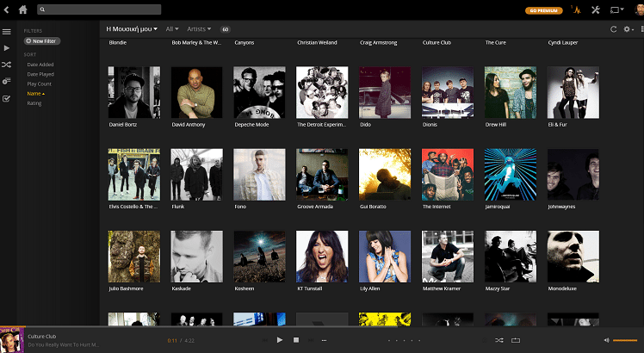Open Drew Hill artist thumbnail
Screen dimensions: 644x353
click(x=511, y=92)
